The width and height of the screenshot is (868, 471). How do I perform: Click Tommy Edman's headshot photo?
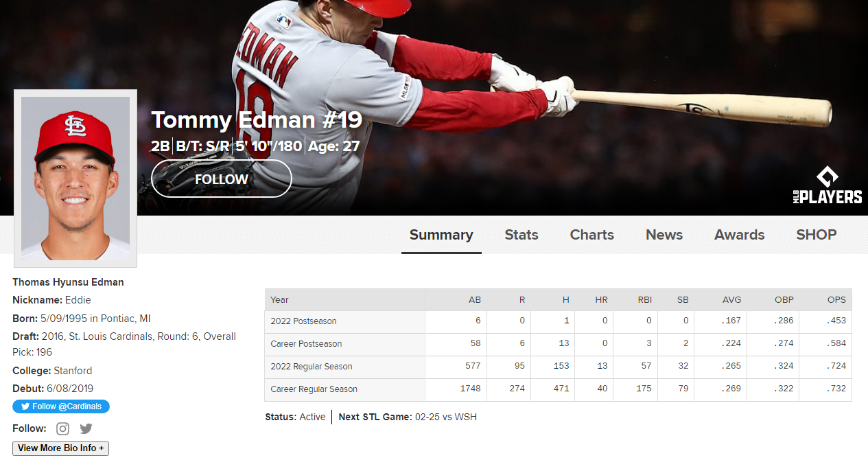(75, 178)
